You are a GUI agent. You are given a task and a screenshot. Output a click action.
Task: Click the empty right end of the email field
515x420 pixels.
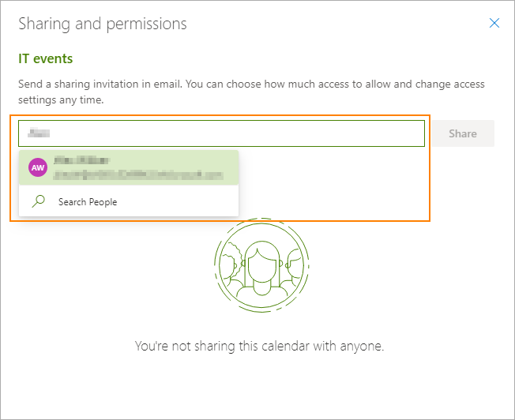379,133
